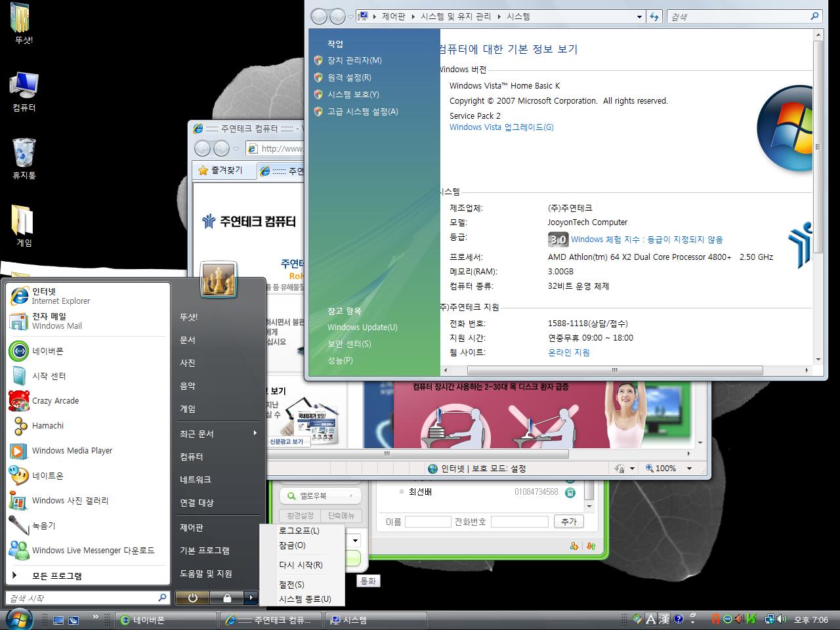
Task: Click the 추가 button in 네이버폰
Action: [x=569, y=522]
